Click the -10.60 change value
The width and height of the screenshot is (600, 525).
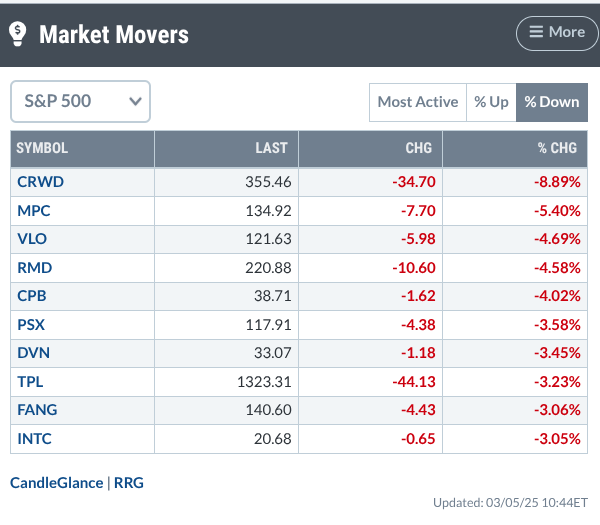point(414,268)
